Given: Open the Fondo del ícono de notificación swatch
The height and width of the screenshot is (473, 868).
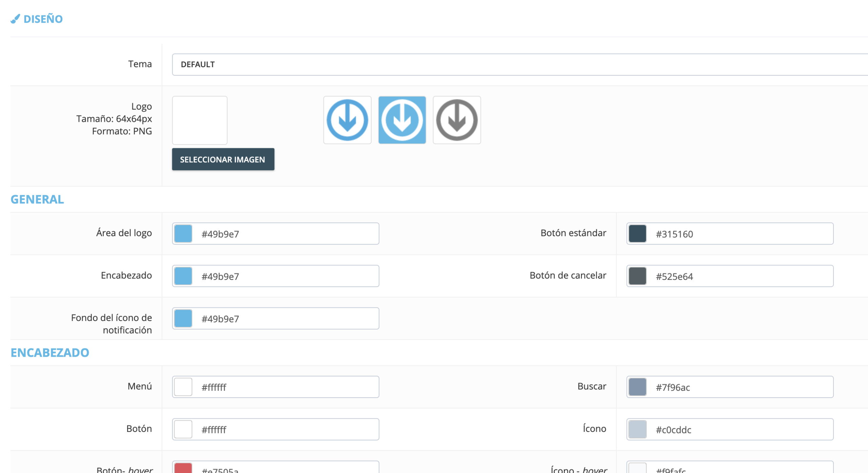Looking at the screenshot, I should (183, 319).
